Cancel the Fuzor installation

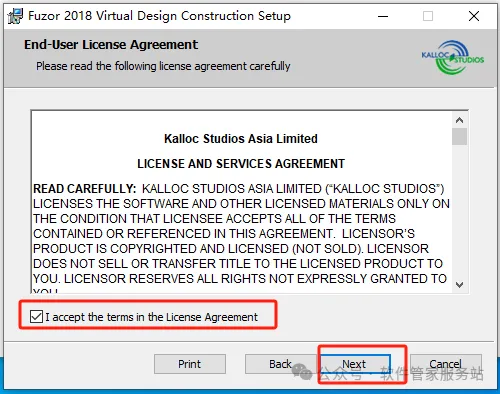(x=446, y=364)
